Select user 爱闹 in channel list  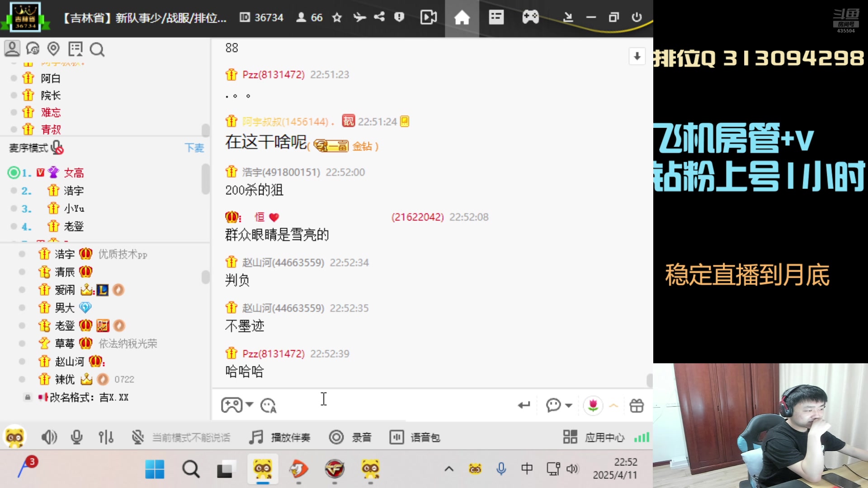[x=65, y=290]
